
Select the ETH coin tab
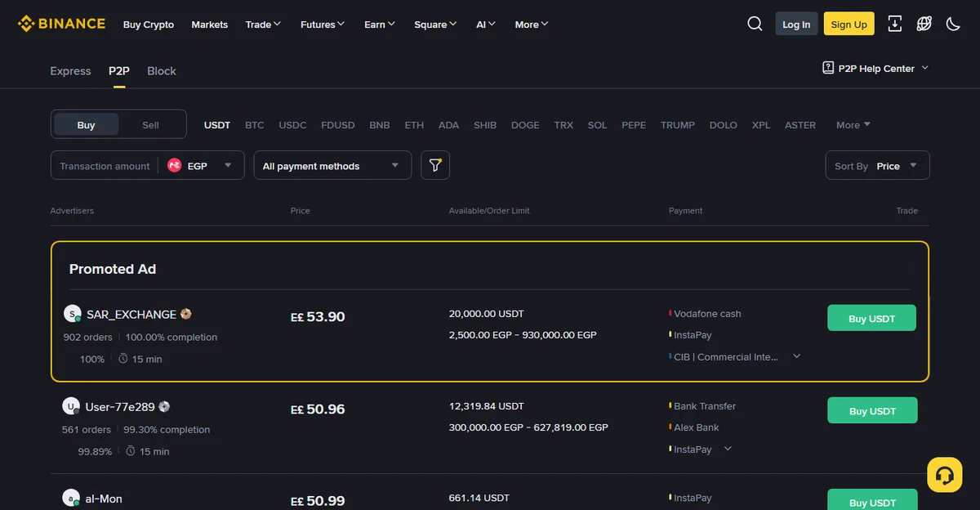click(414, 125)
